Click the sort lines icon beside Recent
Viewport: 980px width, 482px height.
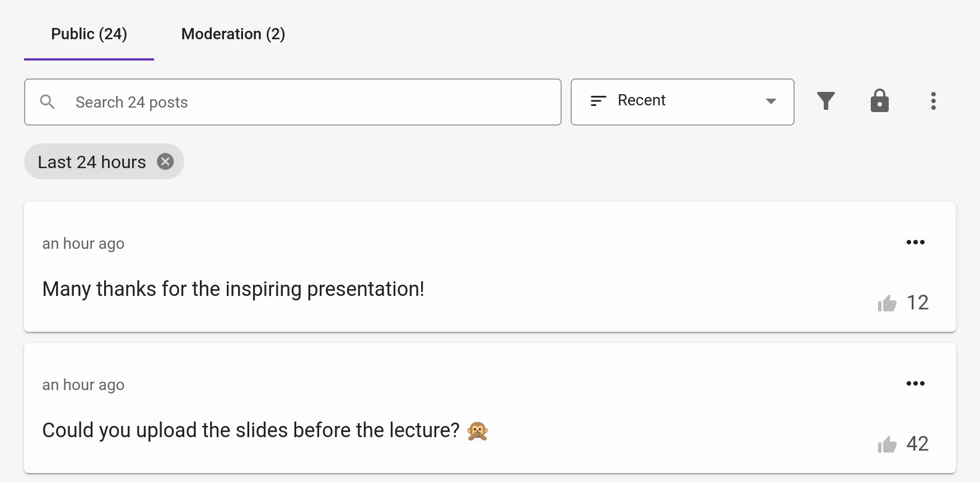598,101
